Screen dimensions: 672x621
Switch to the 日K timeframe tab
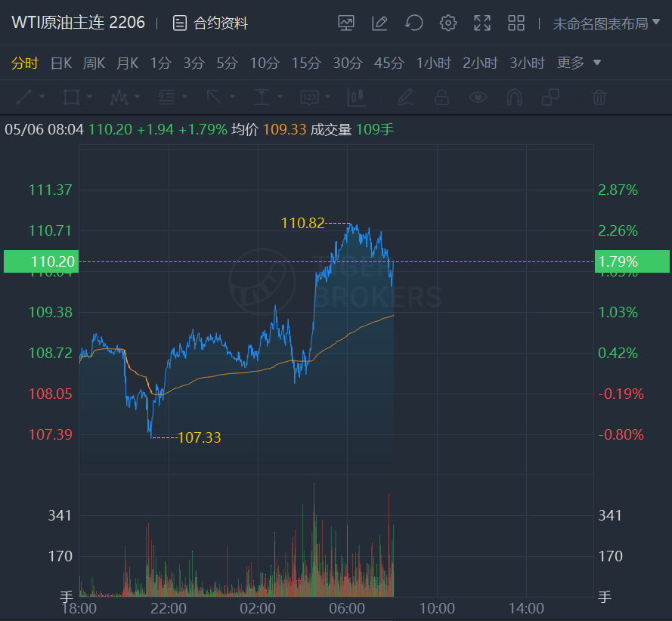61,63
